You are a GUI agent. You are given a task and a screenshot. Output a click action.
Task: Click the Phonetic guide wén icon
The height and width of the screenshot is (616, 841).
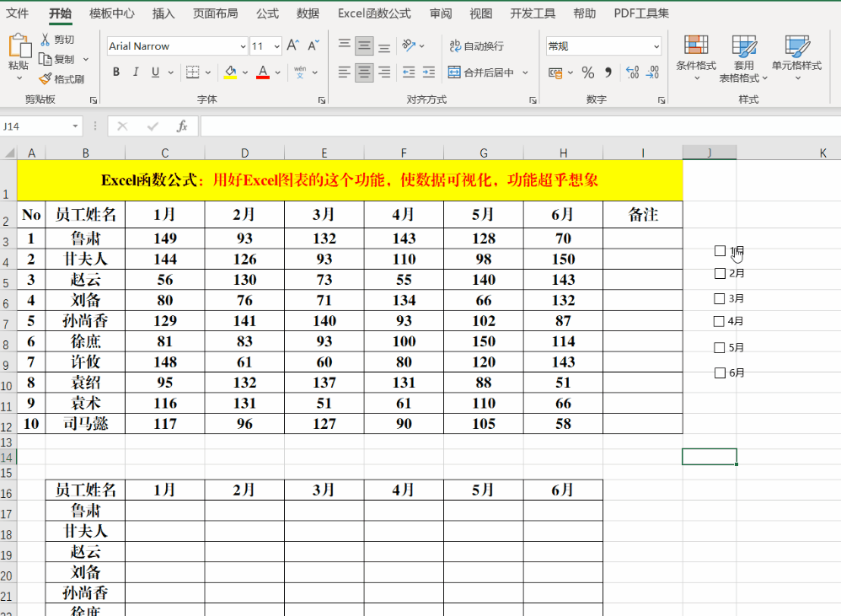coord(300,72)
